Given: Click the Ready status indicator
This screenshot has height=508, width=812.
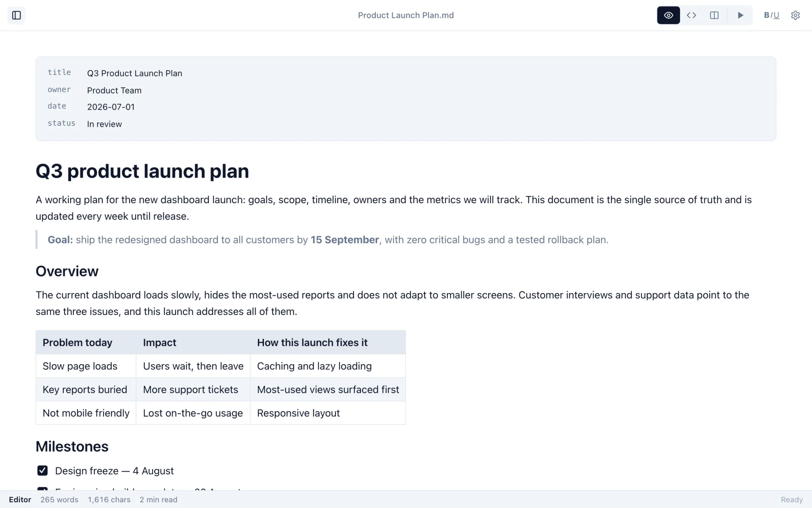Looking at the screenshot, I should [x=792, y=499].
